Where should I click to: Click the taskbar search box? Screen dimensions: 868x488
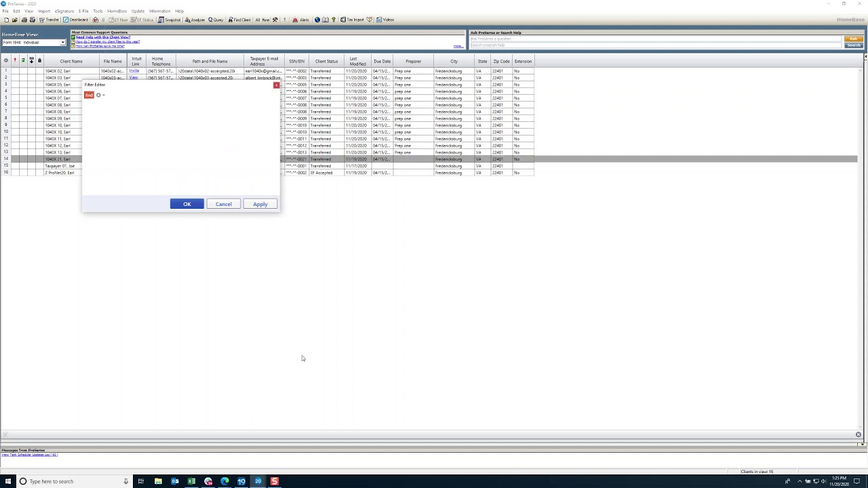click(x=75, y=481)
